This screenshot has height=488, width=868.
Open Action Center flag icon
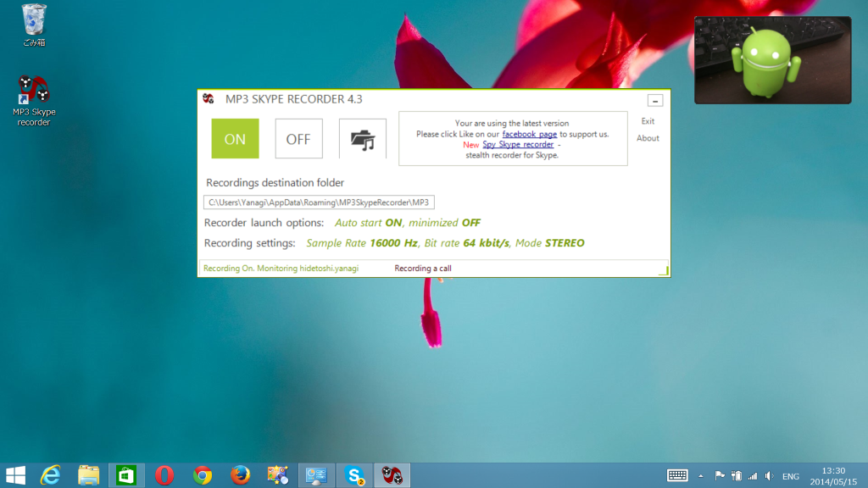click(x=720, y=475)
